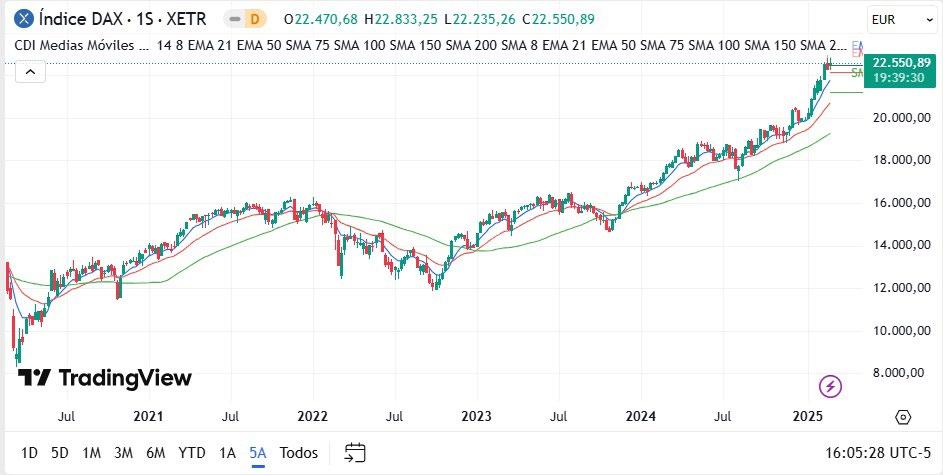Click CDI Medias Móviles indicator label
Viewport: 943px width, 475px height.
[x=82, y=45]
